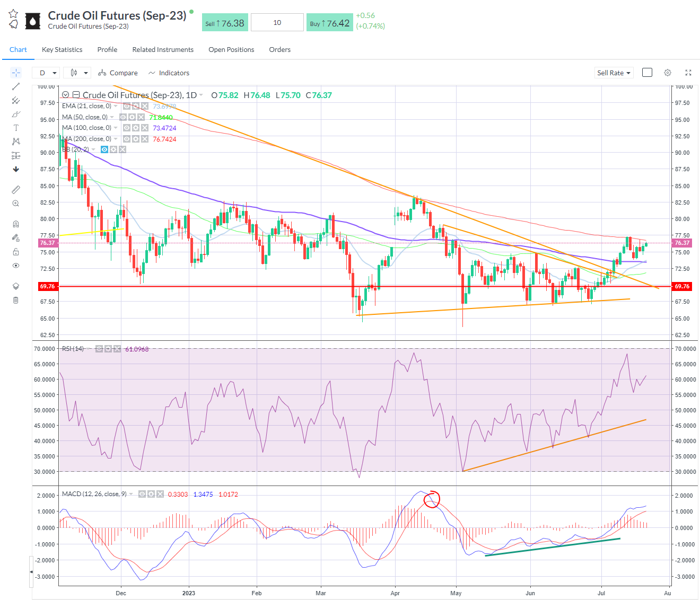This screenshot has height=600, width=700.
Task: Toggle lock all drawings
Action: pyautogui.click(x=16, y=252)
